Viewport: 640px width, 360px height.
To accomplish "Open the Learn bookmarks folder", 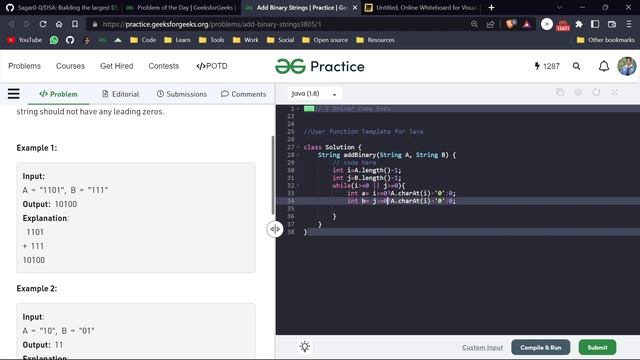I will coord(177,40).
